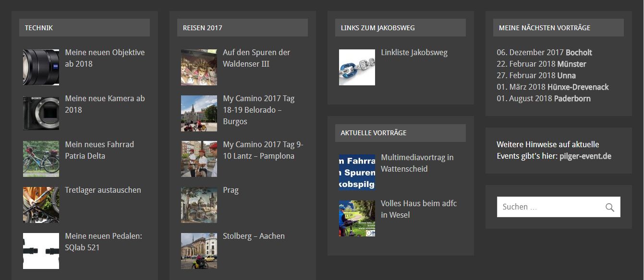The image size is (644, 280).
Task: Open "Meine neuen Objektive ab 2018"
Action: pos(105,58)
